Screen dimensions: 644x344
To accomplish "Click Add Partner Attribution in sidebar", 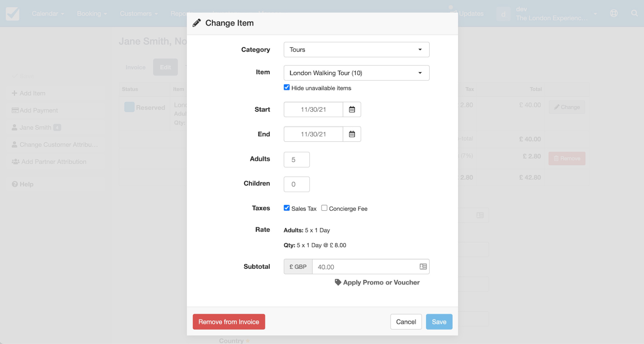I will [x=56, y=162].
